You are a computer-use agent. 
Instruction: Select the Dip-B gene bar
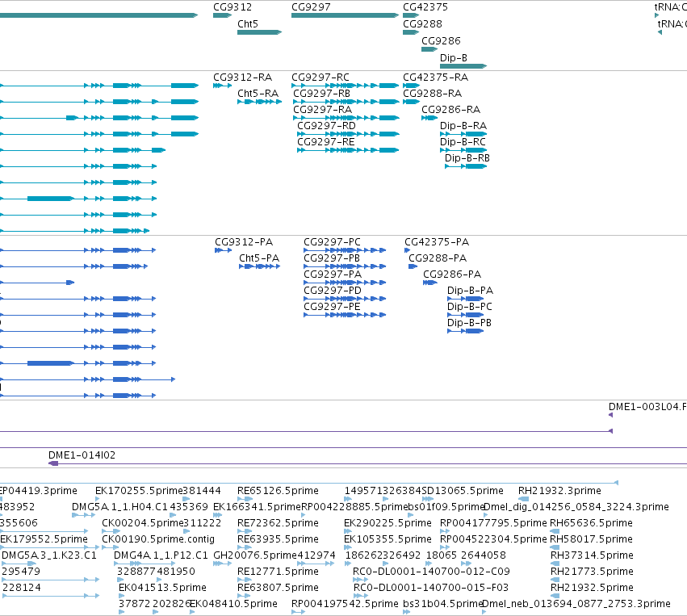tap(463, 66)
